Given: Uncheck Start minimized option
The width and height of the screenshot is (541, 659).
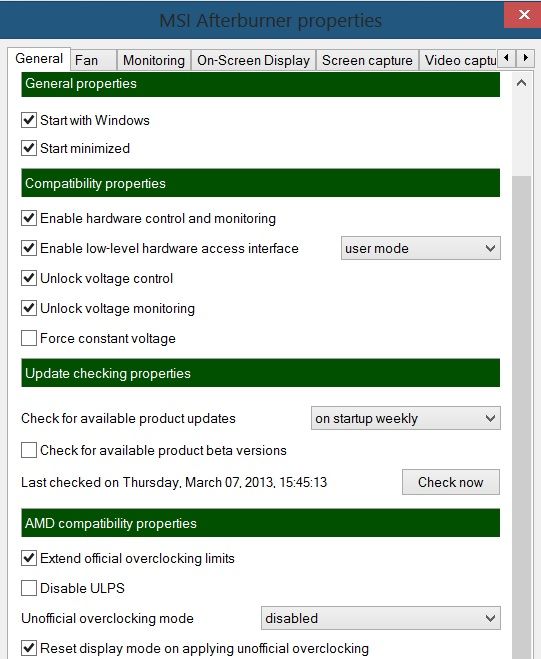Looking at the screenshot, I should point(29,148).
